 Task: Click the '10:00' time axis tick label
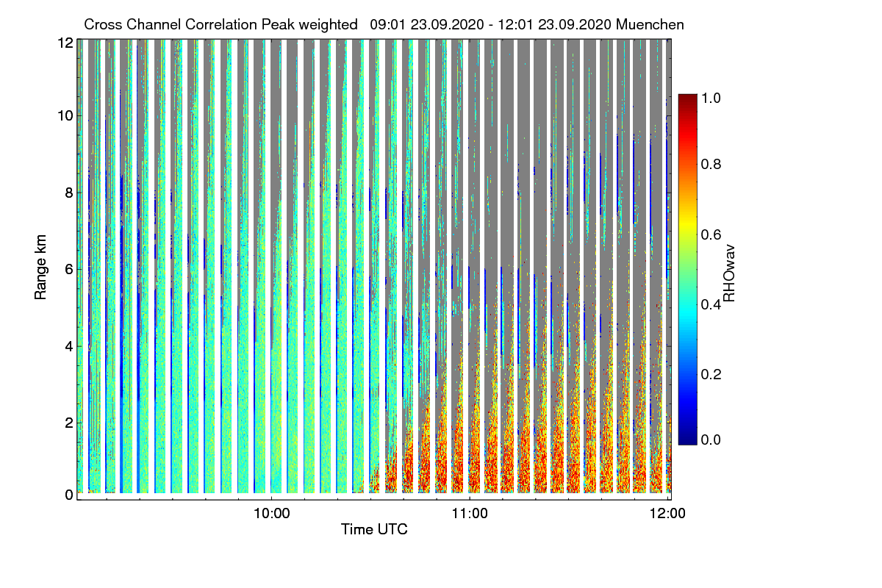point(272,514)
